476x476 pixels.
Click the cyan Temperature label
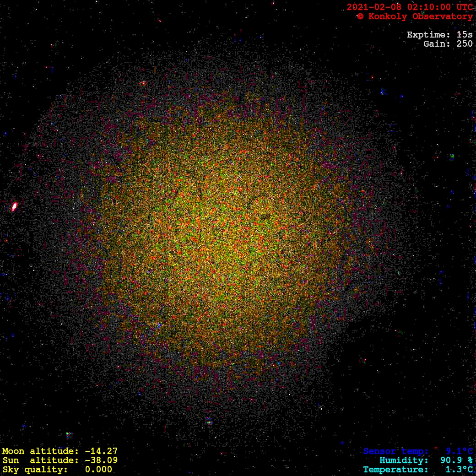pyautogui.click(x=395, y=470)
